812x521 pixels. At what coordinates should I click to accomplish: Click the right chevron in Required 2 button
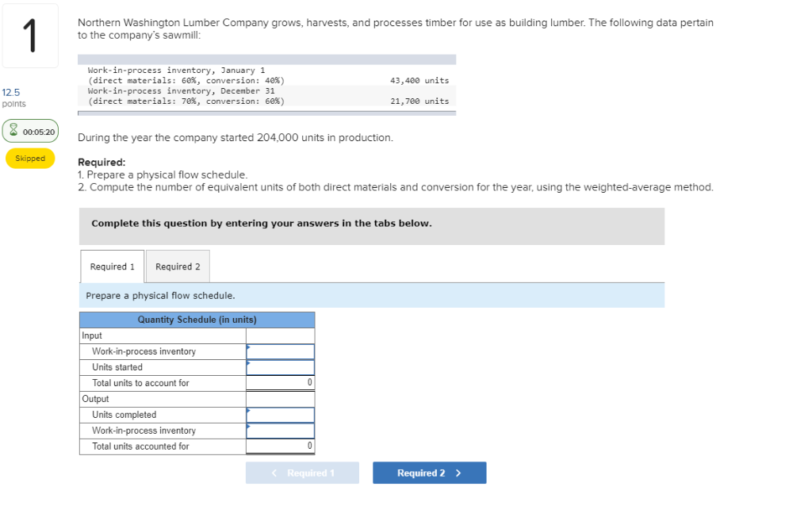pos(458,473)
